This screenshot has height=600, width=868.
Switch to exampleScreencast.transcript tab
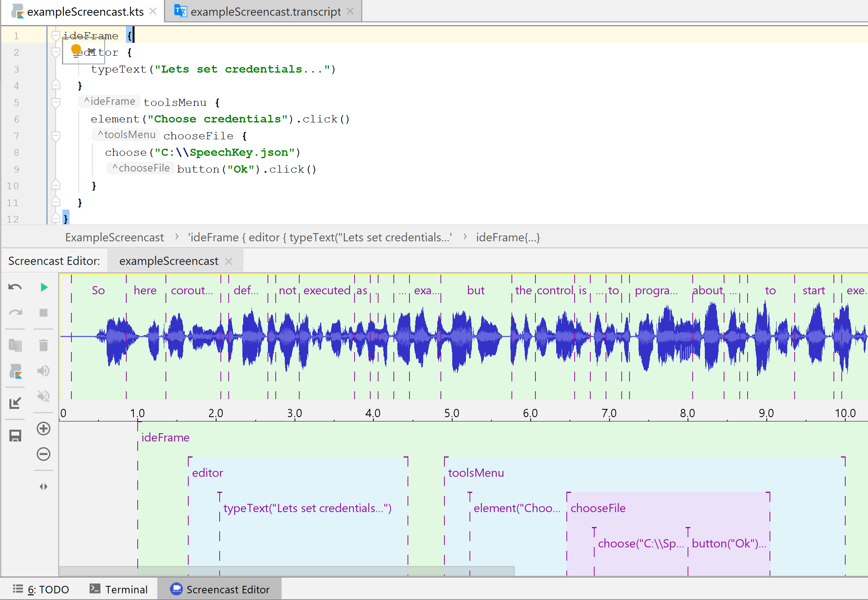pos(265,12)
